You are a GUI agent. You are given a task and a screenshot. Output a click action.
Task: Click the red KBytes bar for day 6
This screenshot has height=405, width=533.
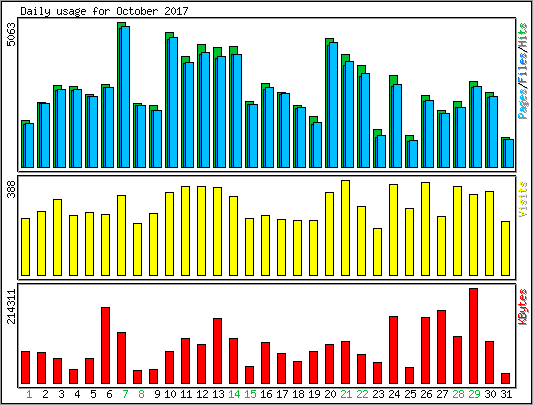pos(105,345)
